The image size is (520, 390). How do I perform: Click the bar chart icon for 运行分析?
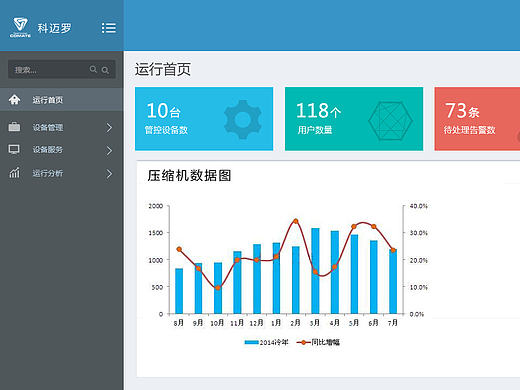14,172
